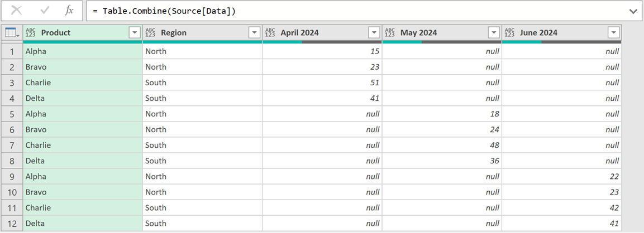Click the cancel X icon in formula bar
The image size is (644, 233).
point(17,11)
